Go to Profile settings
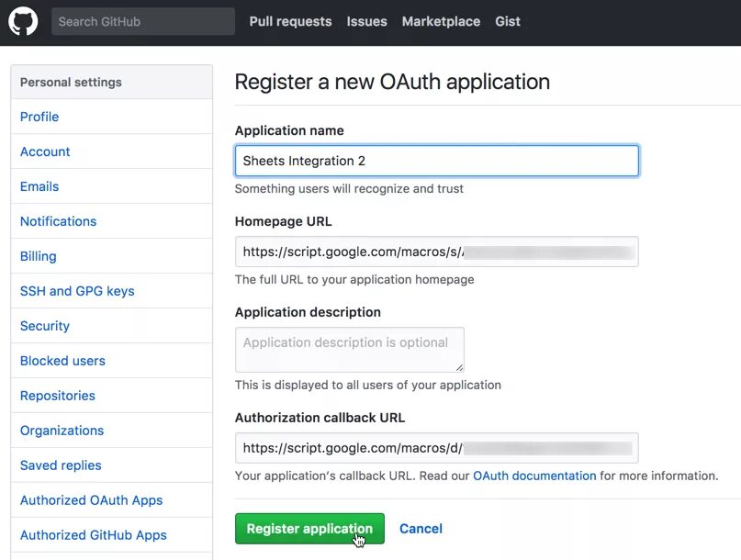The height and width of the screenshot is (560, 741). point(39,117)
